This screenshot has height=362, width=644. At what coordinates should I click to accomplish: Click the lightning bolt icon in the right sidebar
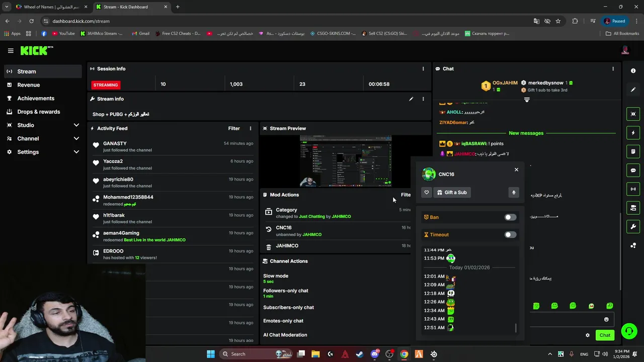(x=633, y=133)
